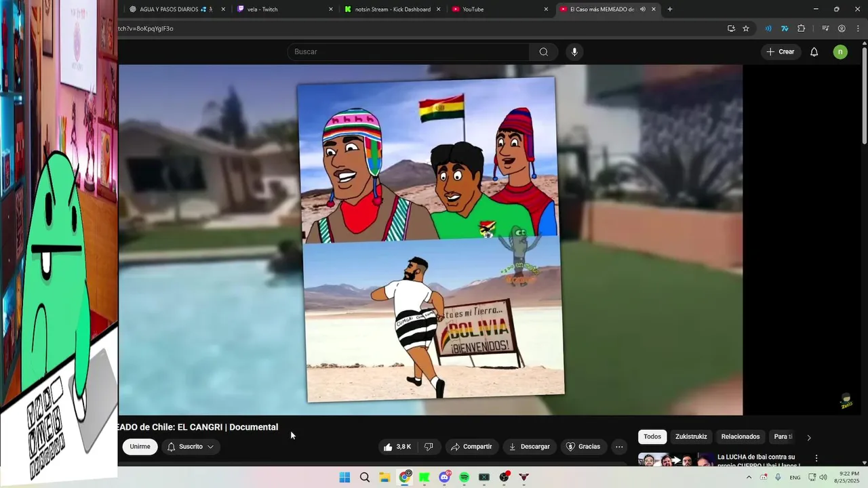Open the Chrome three-dot menu
This screenshot has height=488, width=868.
pos(858,28)
